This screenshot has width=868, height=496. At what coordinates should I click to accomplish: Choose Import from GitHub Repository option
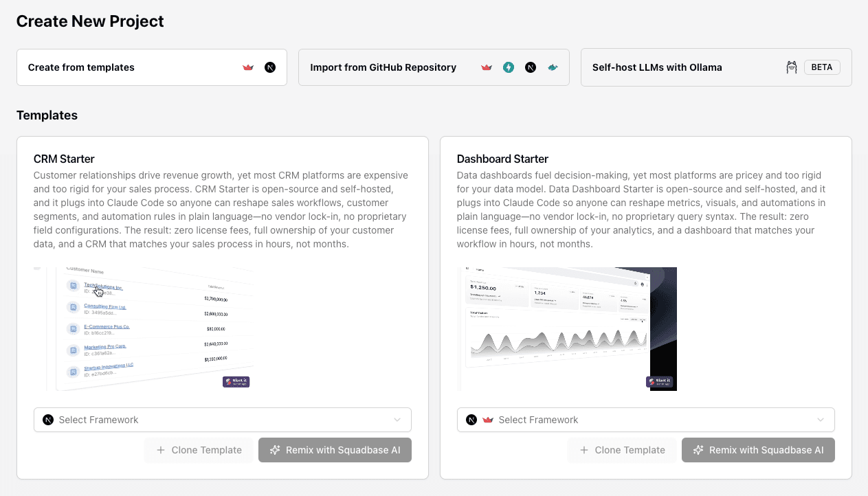434,67
